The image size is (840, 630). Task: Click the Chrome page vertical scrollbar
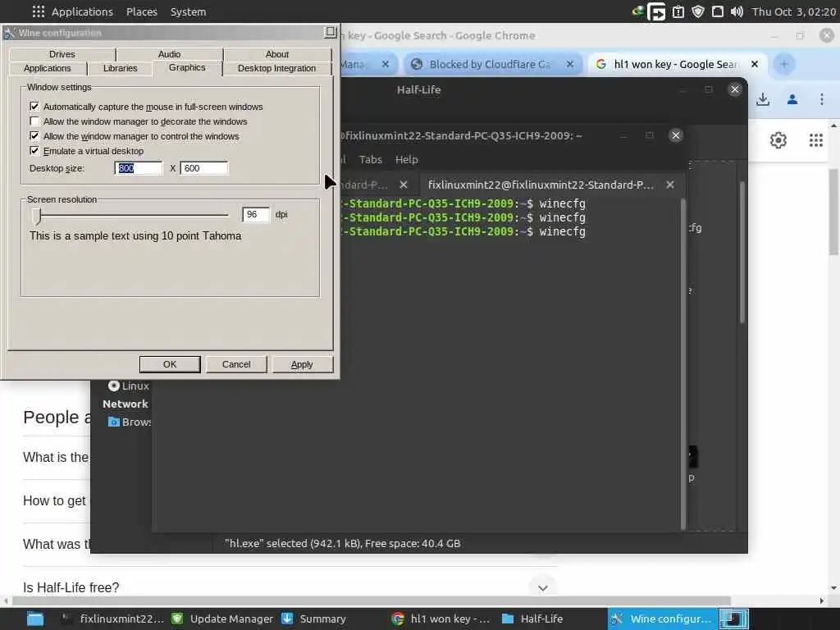(833, 212)
